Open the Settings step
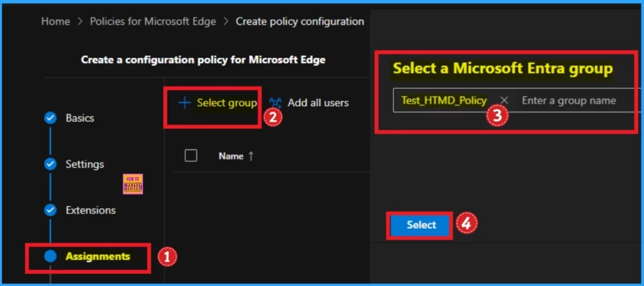 pos(85,164)
